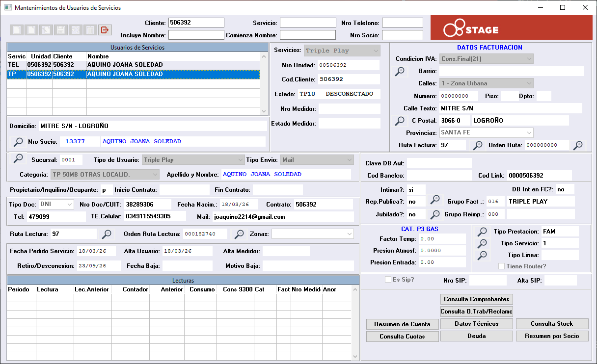
Task: Open the Zonas dropdown
Action: [312, 234]
